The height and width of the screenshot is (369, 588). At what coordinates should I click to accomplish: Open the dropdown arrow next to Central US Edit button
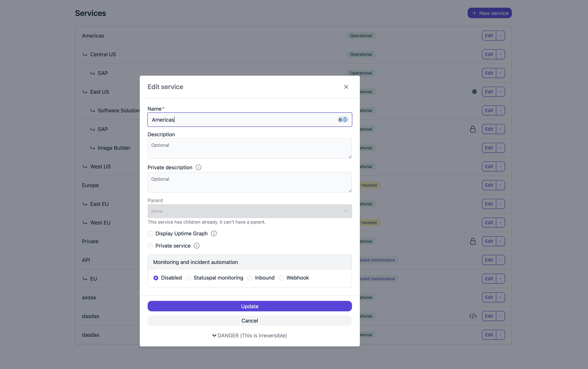pyautogui.click(x=500, y=54)
